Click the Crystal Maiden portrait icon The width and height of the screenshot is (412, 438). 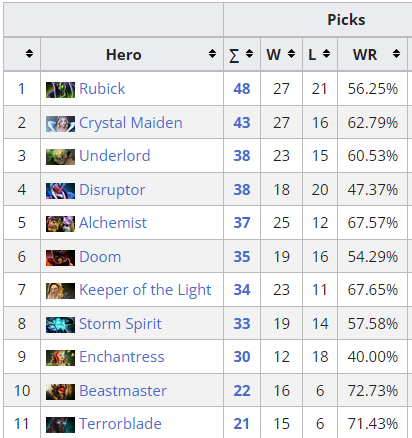point(60,124)
